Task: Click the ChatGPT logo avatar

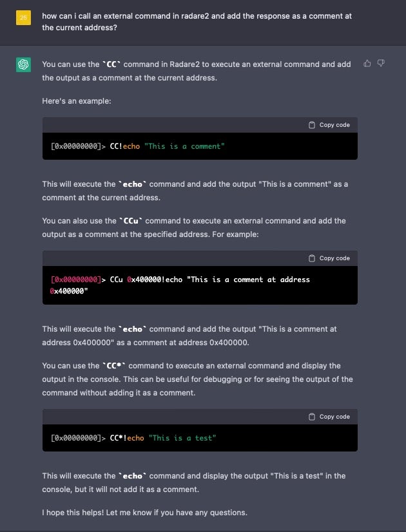Action: coord(23,64)
